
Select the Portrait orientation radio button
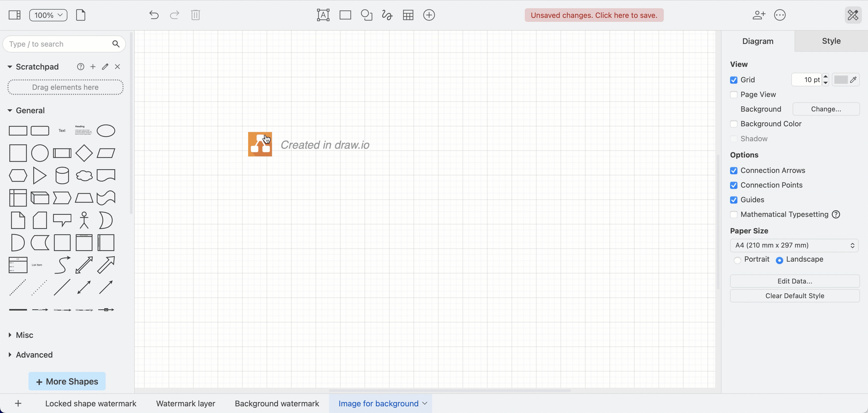pyautogui.click(x=737, y=260)
